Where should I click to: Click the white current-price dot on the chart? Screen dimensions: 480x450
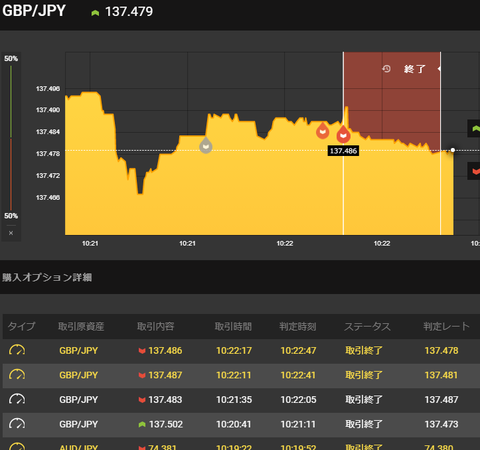click(x=453, y=150)
